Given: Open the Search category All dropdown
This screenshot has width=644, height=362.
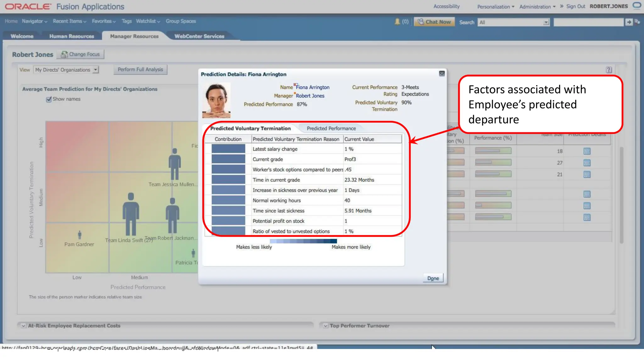Looking at the screenshot, I should point(514,22).
